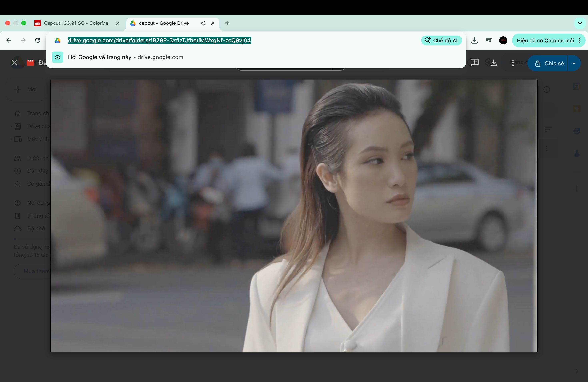The image size is (588, 382).
Task: Click the plus add-ons icon in side panel
Action: (x=577, y=189)
